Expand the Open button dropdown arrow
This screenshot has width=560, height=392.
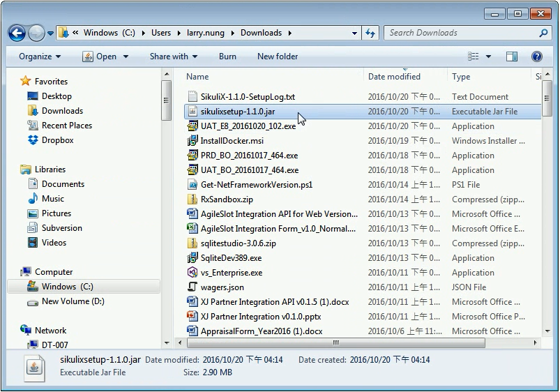point(126,56)
